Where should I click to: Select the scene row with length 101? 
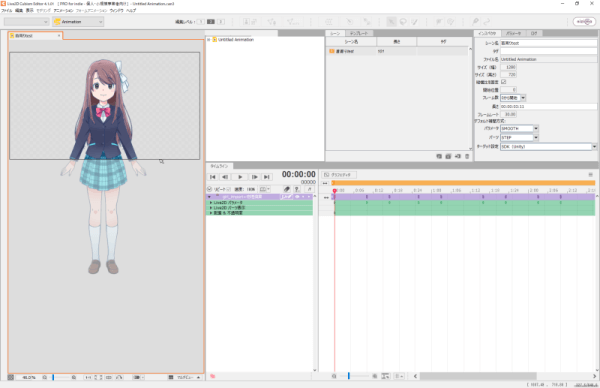click(397, 51)
